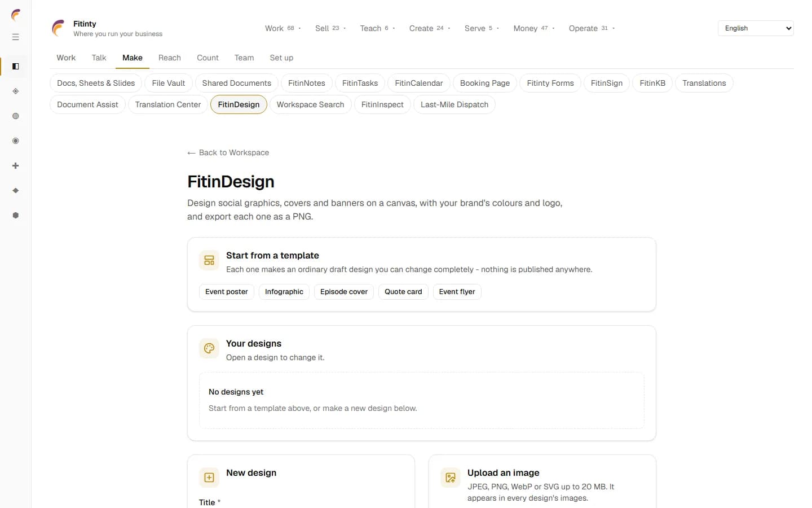The height and width of the screenshot is (508, 812).
Task: Expand the Teach 6 top menu
Action: [377, 28]
